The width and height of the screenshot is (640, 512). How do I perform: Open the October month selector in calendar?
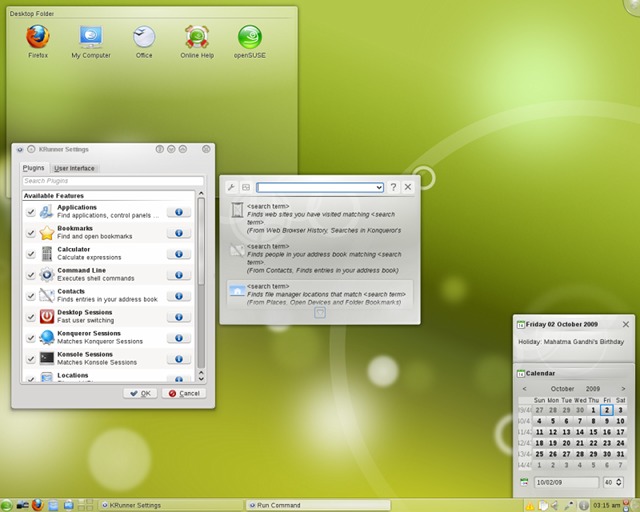[562, 389]
